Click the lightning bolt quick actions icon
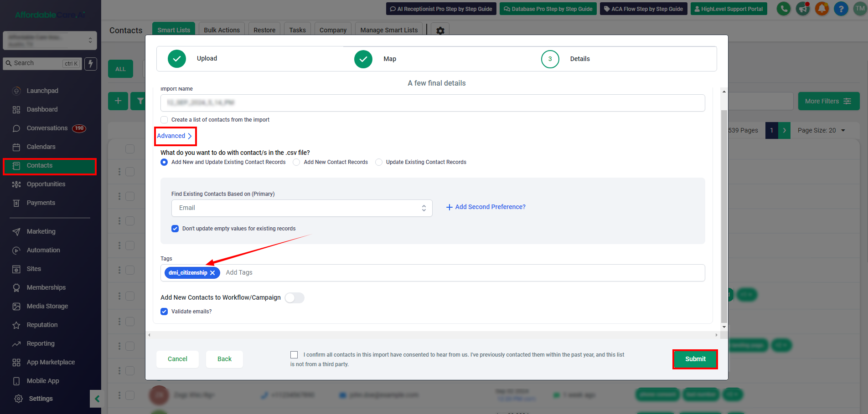The width and height of the screenshot is (868, 414). click(91, 64)
